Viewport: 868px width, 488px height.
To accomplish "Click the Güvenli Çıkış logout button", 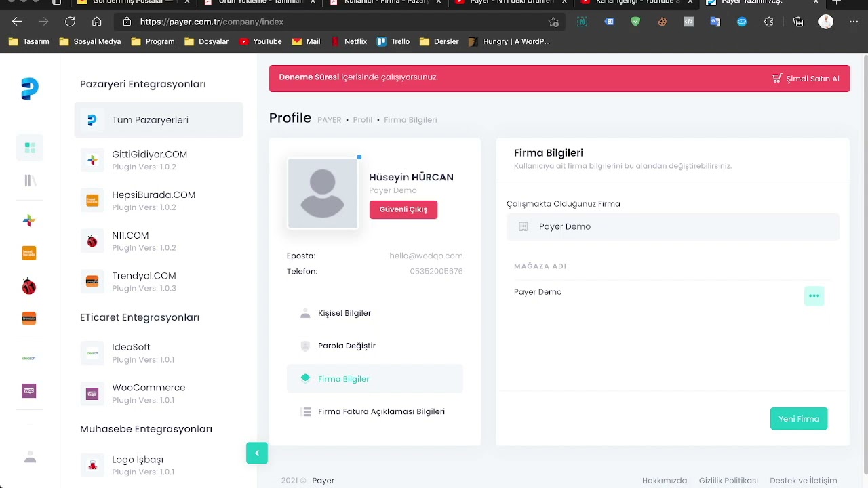I will [x=403, y=209].
